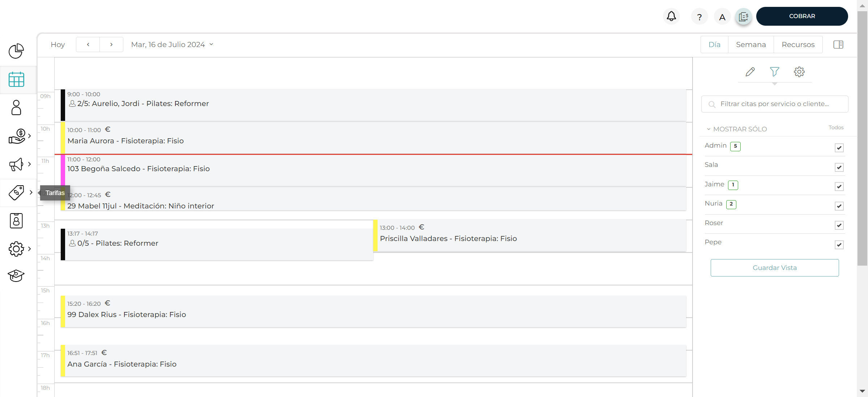Screen dimensions: 868x397
Task: Open Priscilla Valladares Fisioterapia appointment text
Action: [x=448, y=238]
